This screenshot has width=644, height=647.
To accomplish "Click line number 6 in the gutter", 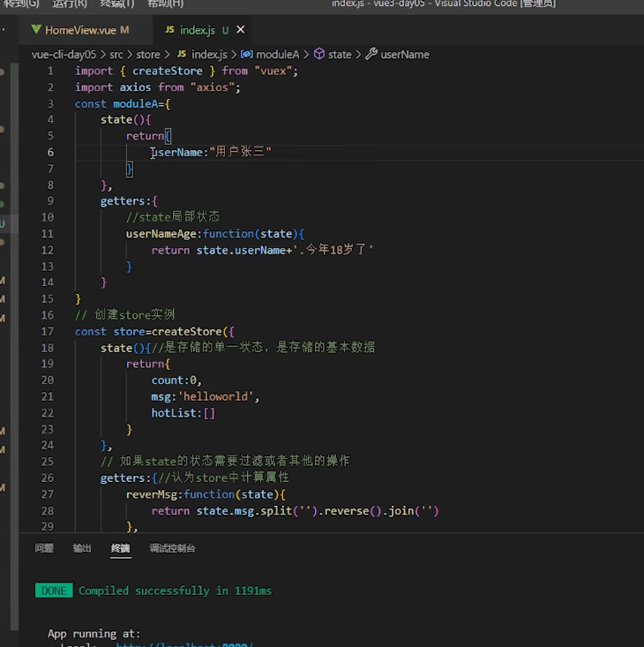I will (x=50, y=152).
